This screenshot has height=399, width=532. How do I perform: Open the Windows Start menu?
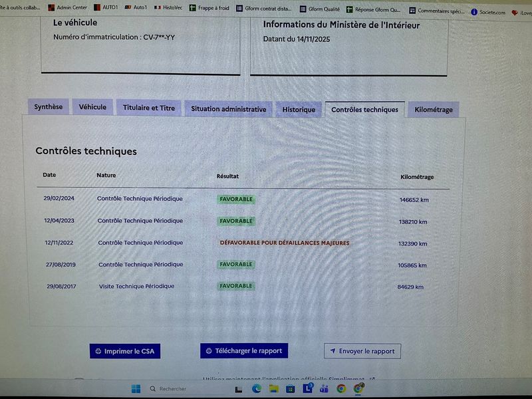pyautogui.click(x=136, y=388)
